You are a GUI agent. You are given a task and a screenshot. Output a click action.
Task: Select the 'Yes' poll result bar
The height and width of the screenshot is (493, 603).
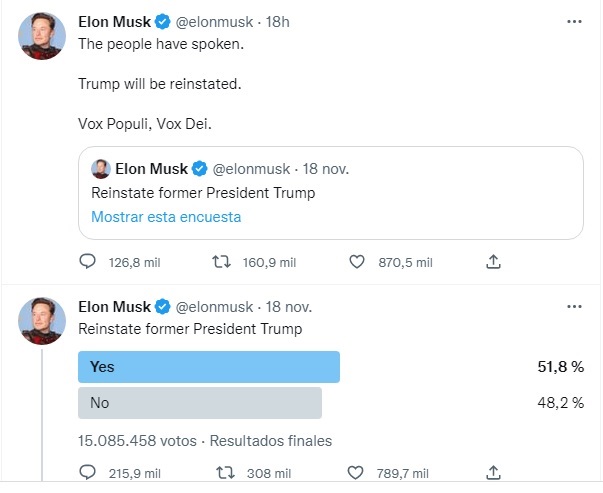[209, 367]
